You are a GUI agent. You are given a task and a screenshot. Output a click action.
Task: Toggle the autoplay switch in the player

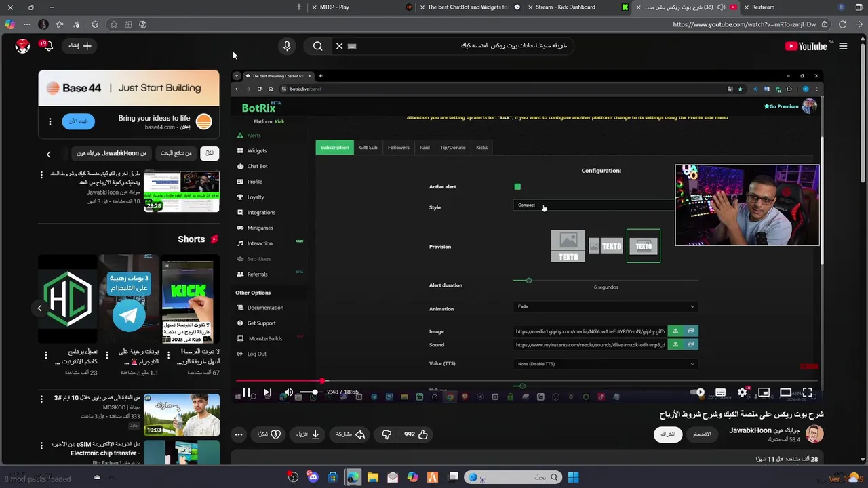[697, 392]
